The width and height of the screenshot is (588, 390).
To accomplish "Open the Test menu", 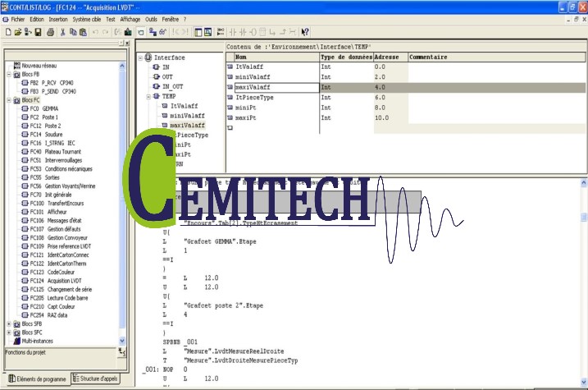I will point(110,20).
